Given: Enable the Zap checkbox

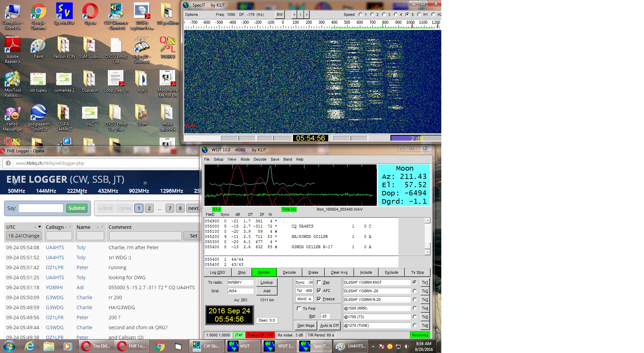Looking at the screenshot, I should point(319,282).
